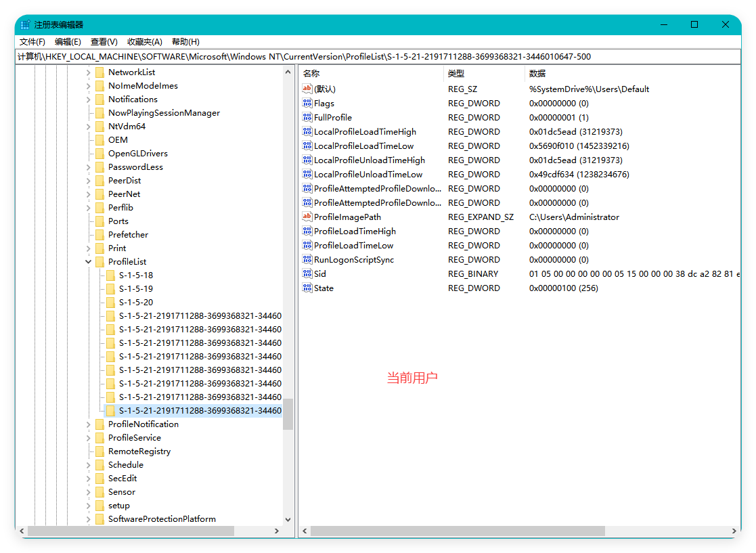The height and width of the screenshot is (553, 756).
Task: Expand the PasswordLess tree node
Action: (88, 167)
